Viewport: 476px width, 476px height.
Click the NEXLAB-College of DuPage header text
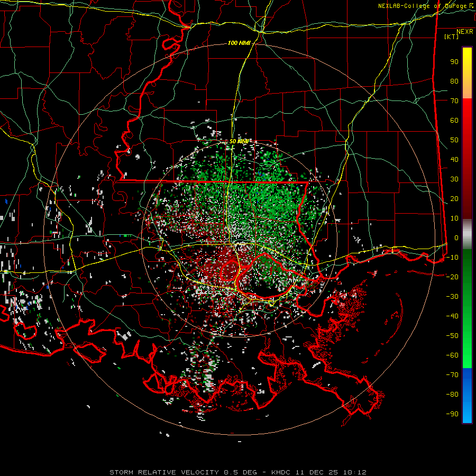click(x=422, y=6)
